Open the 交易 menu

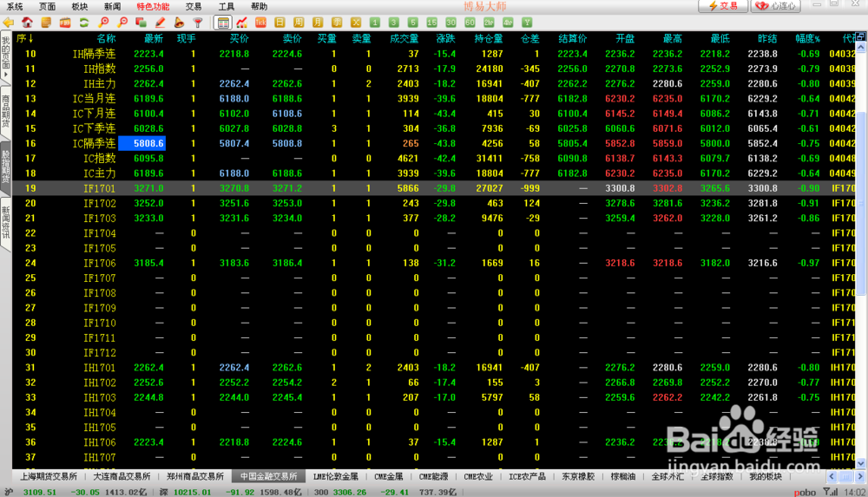[x=194, y=7]
